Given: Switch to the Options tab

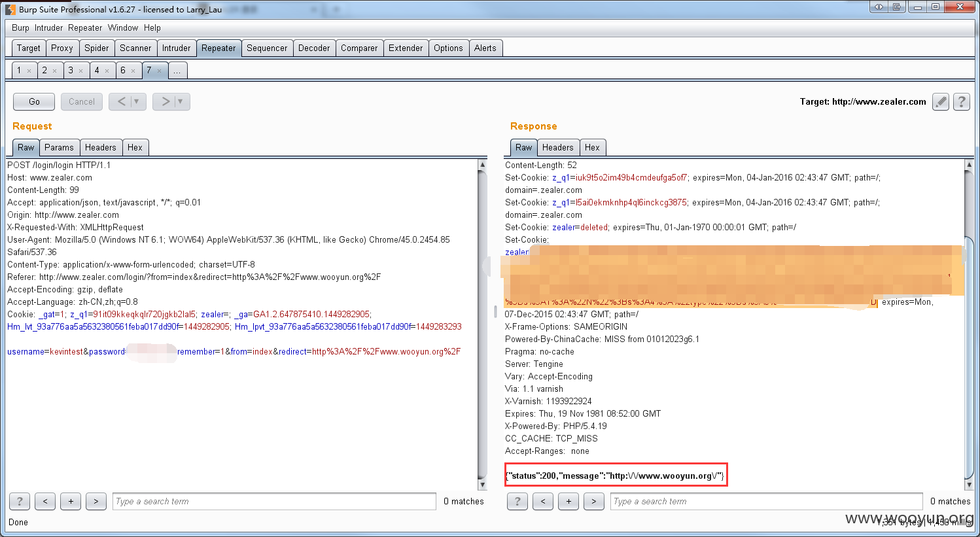Looking at the screenshot, I should [x=448, y=48].
